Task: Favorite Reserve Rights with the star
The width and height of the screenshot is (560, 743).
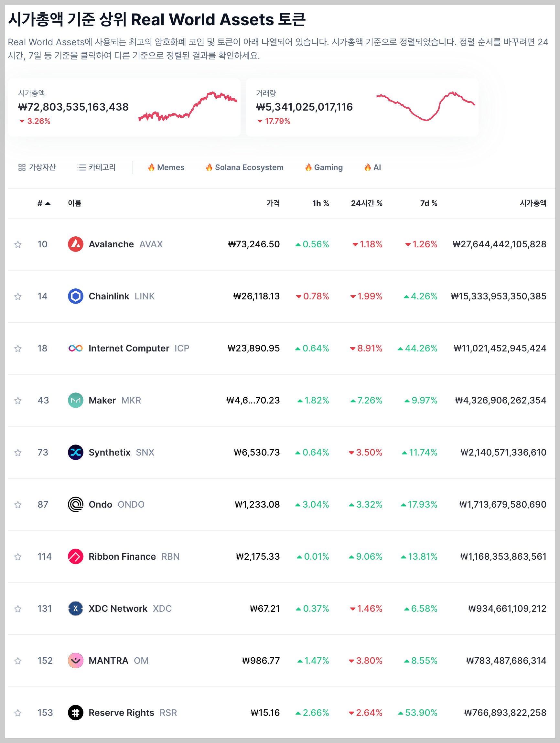Action: click(18, 713)
